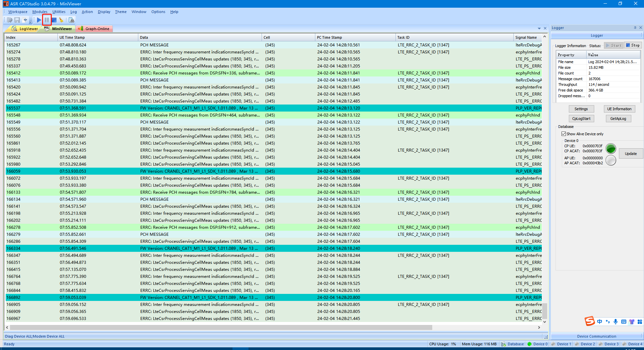Toggle the grey AP device indicator
This screenshot has height=350, width=644.
611,160
